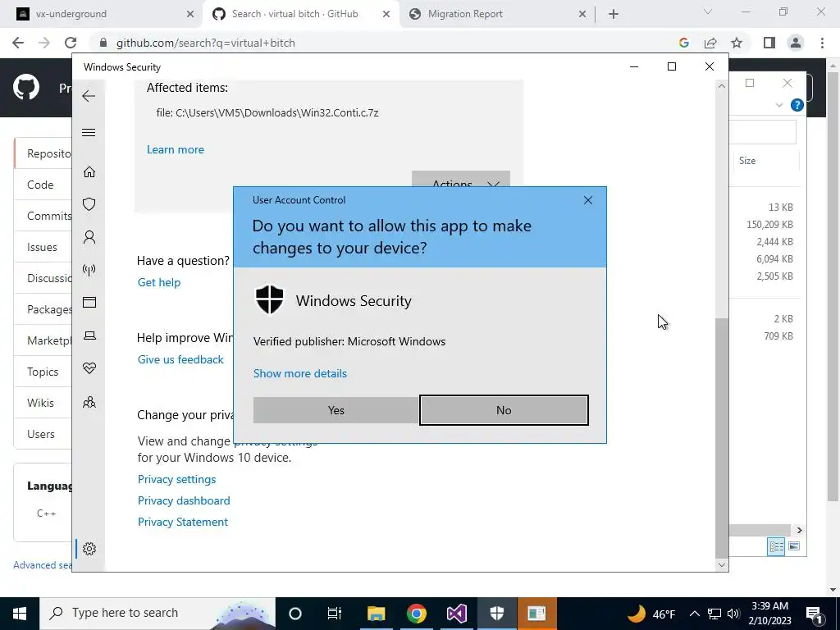Image resolution: width=840 pixels, height=630 pixels.
Task: Close the vx-underground tab
Action: pos(189,15)
